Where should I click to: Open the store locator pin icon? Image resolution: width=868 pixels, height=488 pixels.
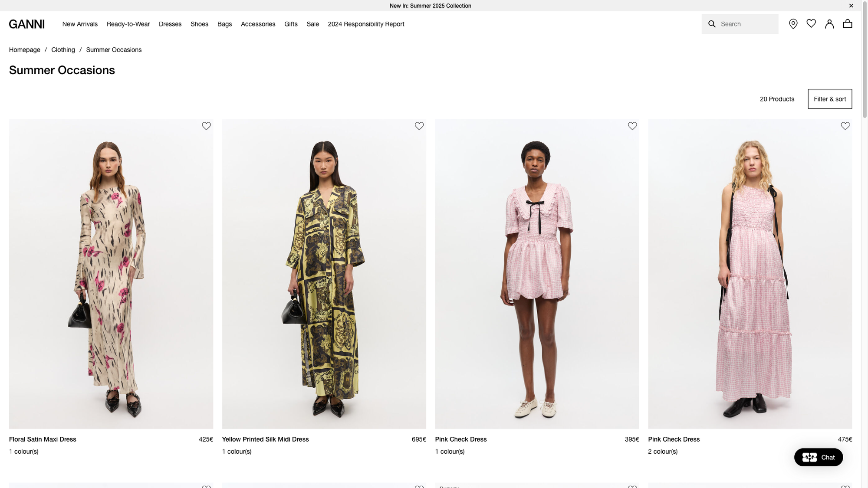793,24
